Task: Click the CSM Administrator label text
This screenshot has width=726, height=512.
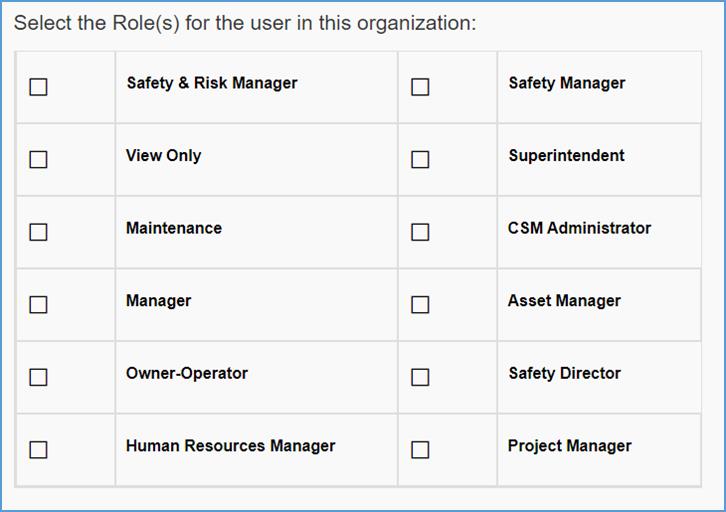Action: (579, 228)
